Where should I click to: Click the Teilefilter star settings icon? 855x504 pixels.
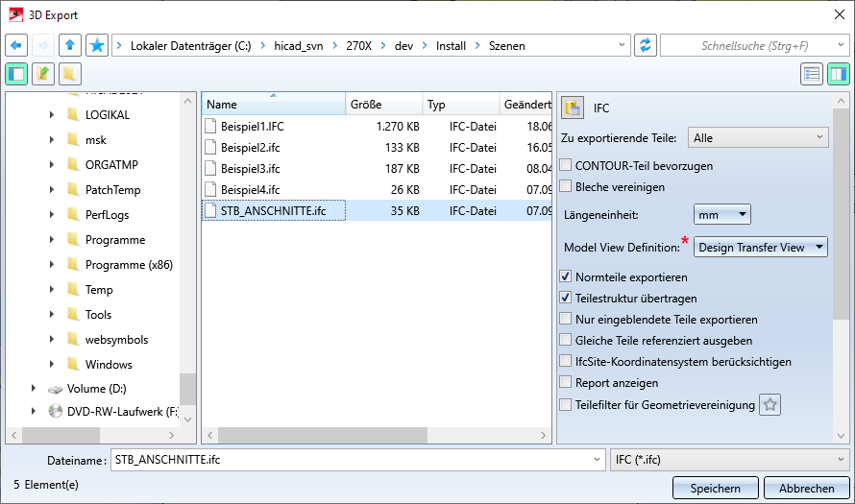click(x=769, y=405)
